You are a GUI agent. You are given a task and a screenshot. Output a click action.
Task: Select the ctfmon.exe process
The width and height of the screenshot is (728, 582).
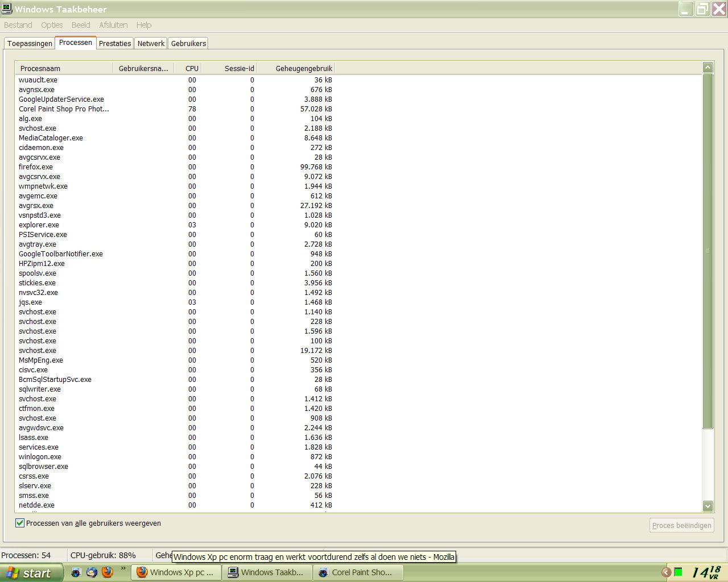click(175, 409)
